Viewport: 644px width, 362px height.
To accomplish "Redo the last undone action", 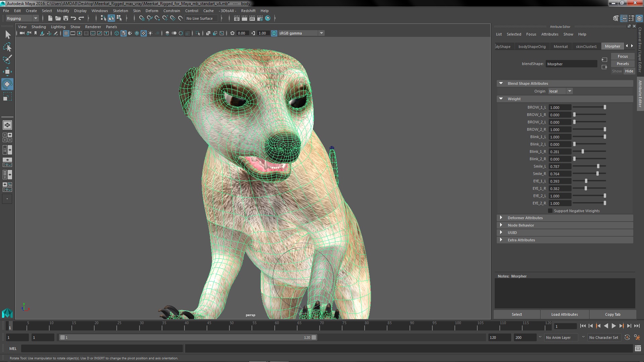I will [81, 18].
